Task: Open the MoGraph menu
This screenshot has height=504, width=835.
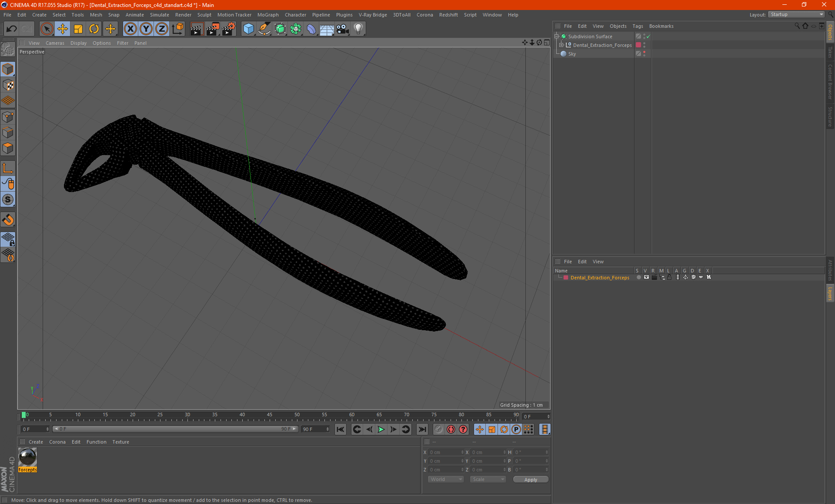Action: (x=268, y=15)
